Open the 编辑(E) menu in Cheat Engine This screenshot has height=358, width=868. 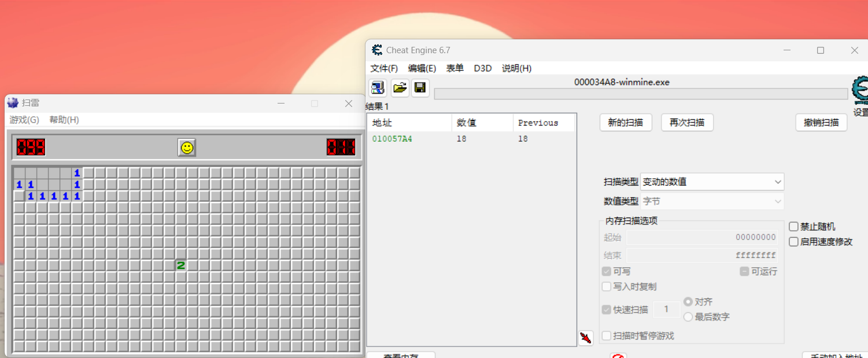pos(422,68)
